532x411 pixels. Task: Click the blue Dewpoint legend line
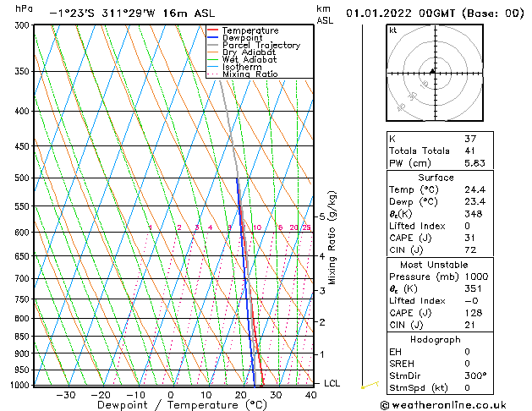click(213, 37)
